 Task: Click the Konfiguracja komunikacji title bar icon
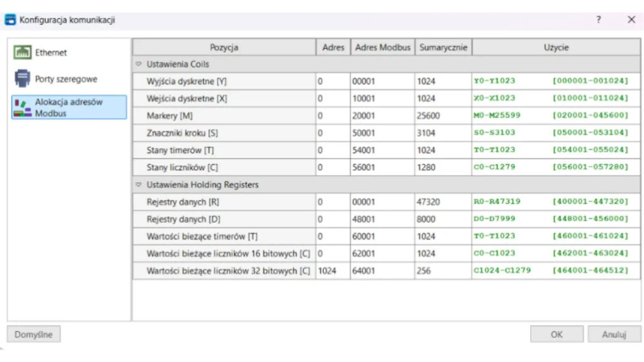(10, 19)
